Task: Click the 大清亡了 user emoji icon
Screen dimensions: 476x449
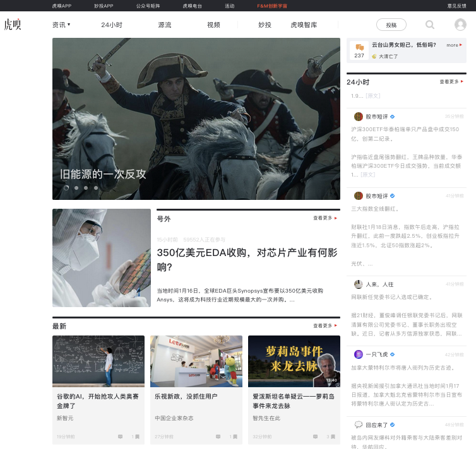Action: click(x=374, y=56)
